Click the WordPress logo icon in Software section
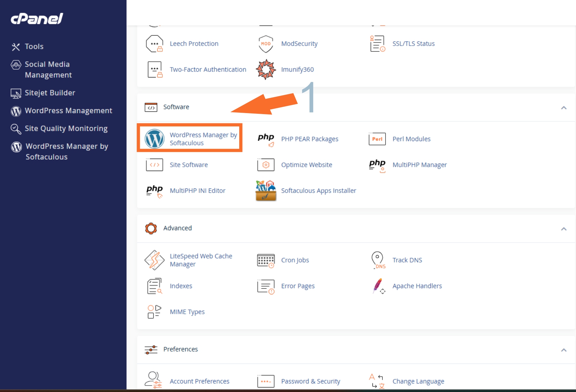 click(155, 139)
